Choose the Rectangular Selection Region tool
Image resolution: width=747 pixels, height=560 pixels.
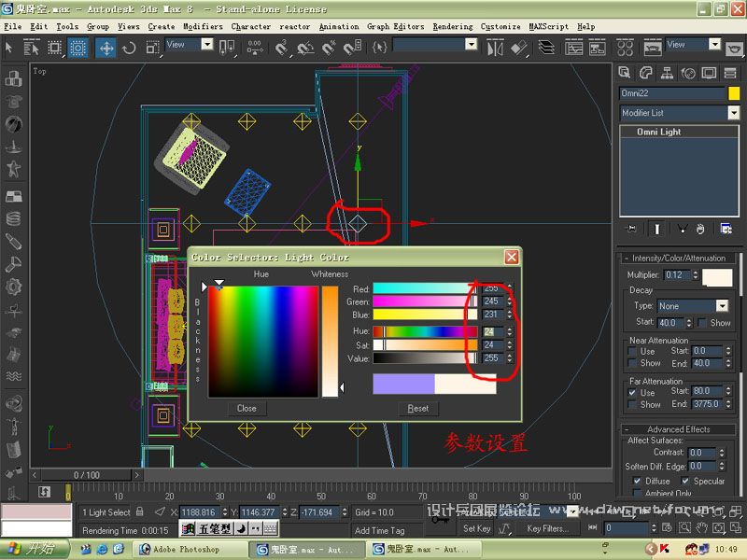tap(55, 48)
